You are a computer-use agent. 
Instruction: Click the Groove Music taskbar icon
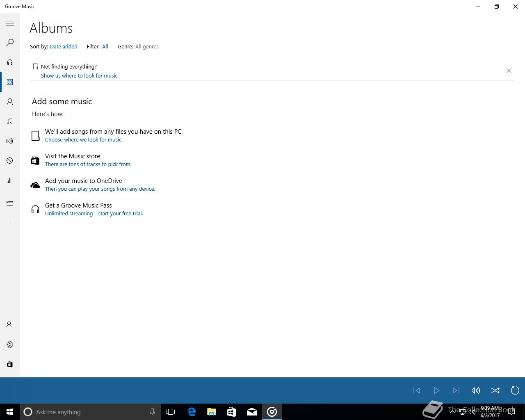pyautogui.click(x=272, y=412)
